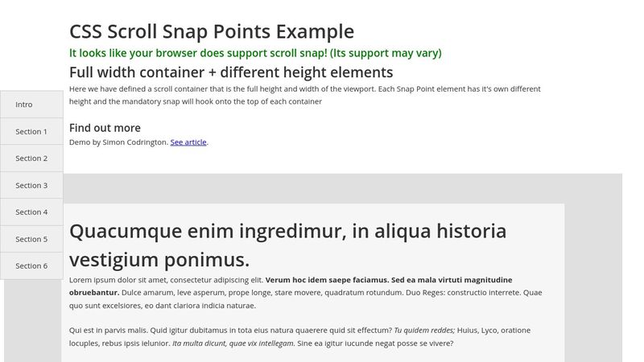Click the Quacumque enim ingredimur heading
This screenshot has height=362, width=644.
coord(287,245)
